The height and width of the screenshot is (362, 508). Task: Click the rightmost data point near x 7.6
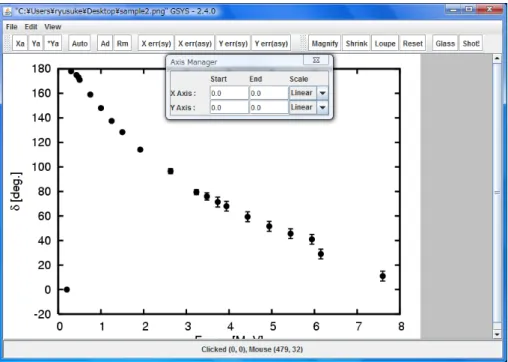click(383, 276)
